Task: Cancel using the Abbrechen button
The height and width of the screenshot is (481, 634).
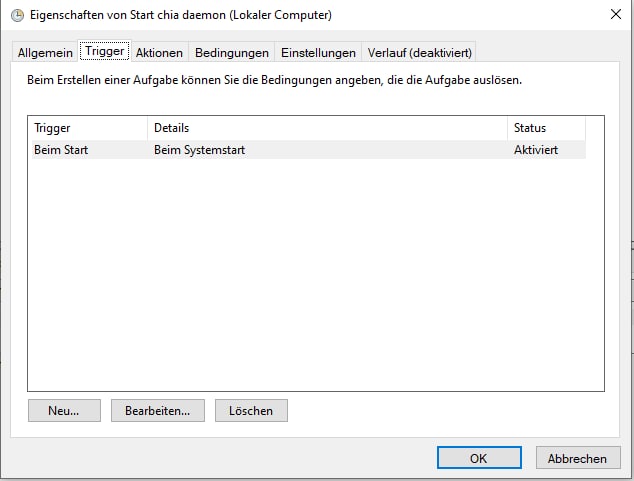Action: point(577,458)
